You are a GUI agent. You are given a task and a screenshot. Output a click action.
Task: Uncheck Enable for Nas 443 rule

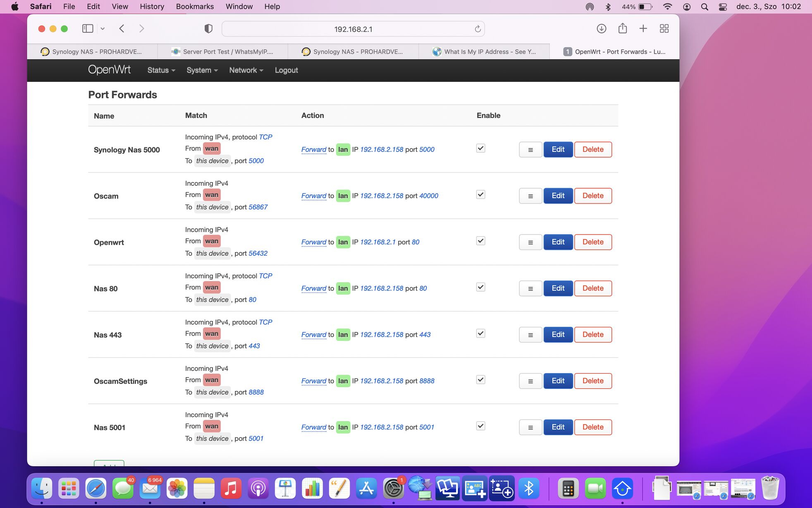(480, 333)
